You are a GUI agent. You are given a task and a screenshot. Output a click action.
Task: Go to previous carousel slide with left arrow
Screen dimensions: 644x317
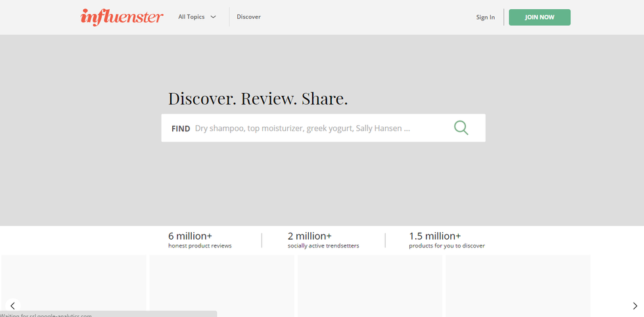click(12, 306)
